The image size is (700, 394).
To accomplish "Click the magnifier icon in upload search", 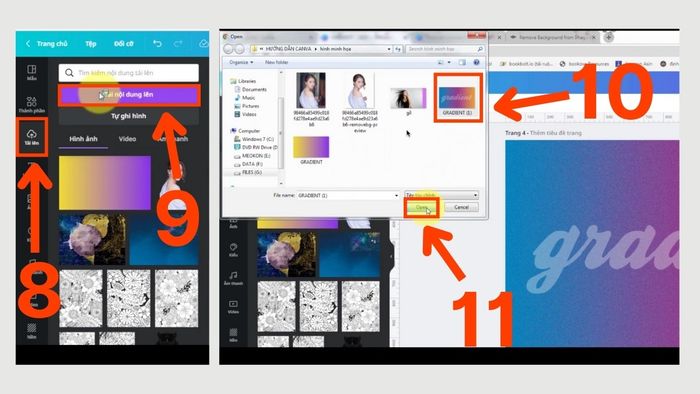I will pos(69,72).
